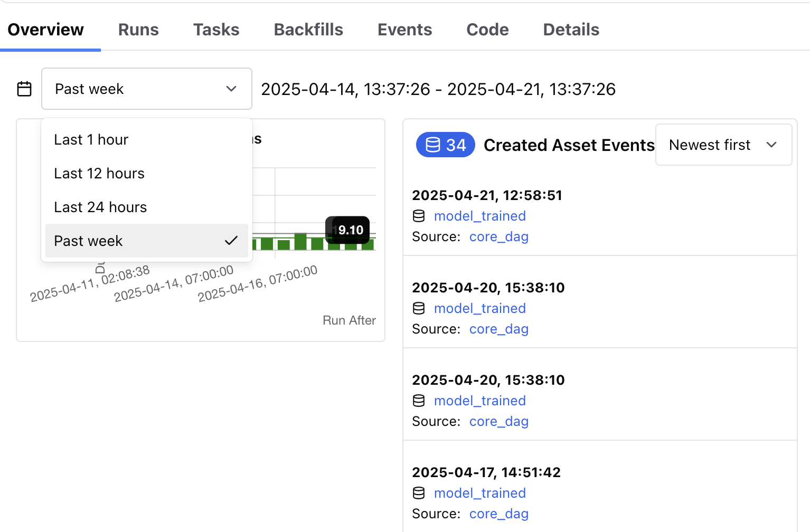Click the calendar icon beside the time range selector
The height and width of the screenshot is (532, 810).
click(x=24, y=89)
